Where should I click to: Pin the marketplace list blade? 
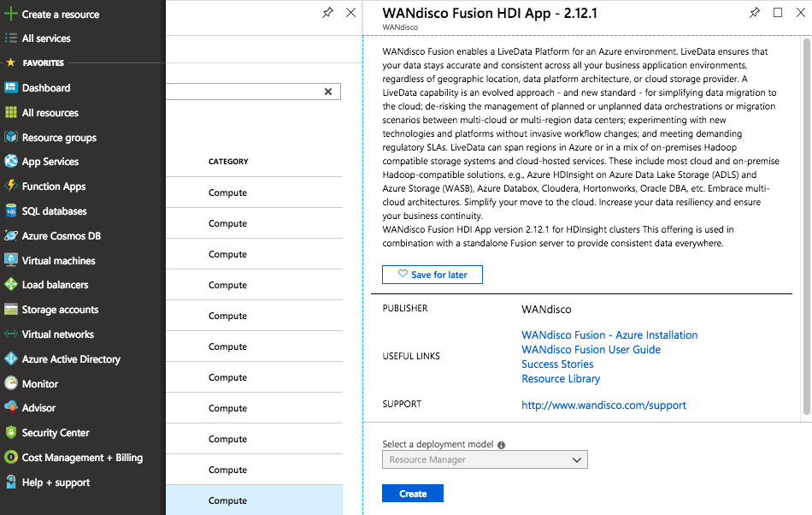point(327,13)
